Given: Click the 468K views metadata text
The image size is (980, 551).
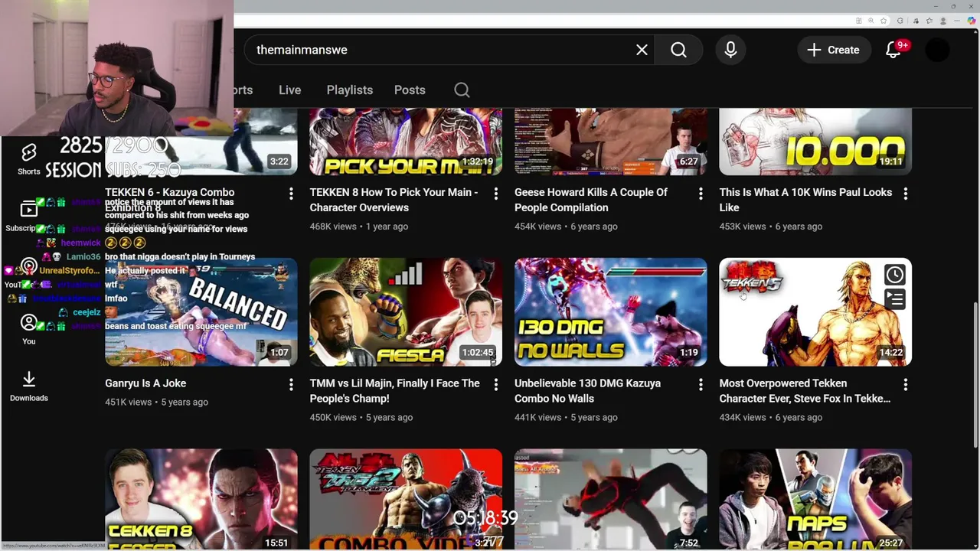Looking at the screenshot, I should pyautogui.click(x=333, y=227).
